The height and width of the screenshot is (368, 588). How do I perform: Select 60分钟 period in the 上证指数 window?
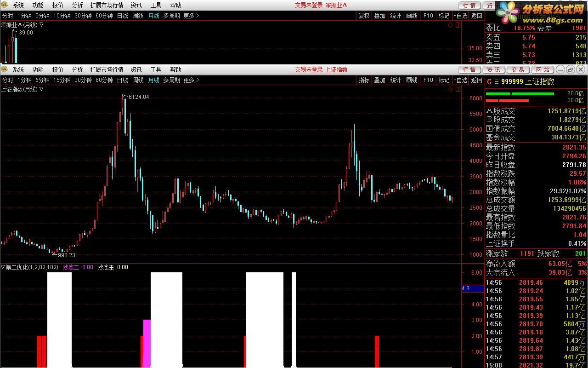(104, 80)
